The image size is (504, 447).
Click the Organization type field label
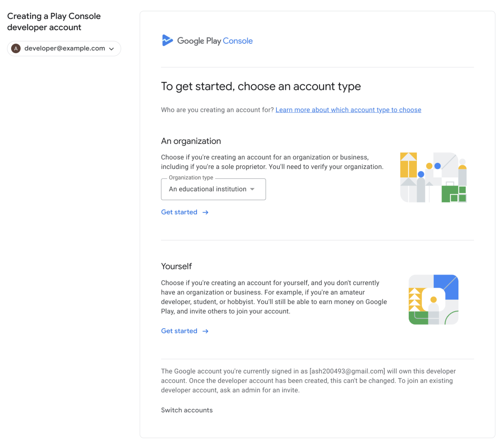click(x=191, y=178)
